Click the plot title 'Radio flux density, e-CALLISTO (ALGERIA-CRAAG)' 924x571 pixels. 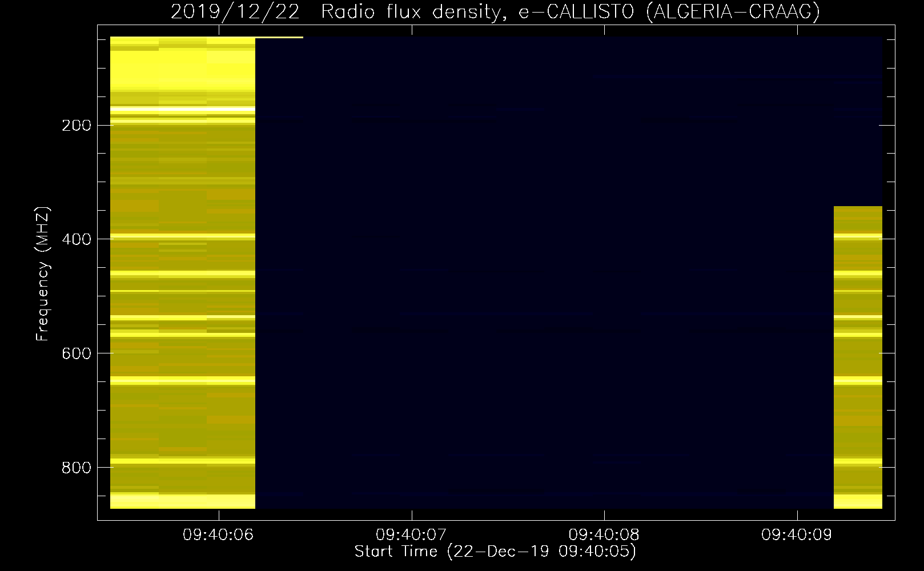pos(570,12)
